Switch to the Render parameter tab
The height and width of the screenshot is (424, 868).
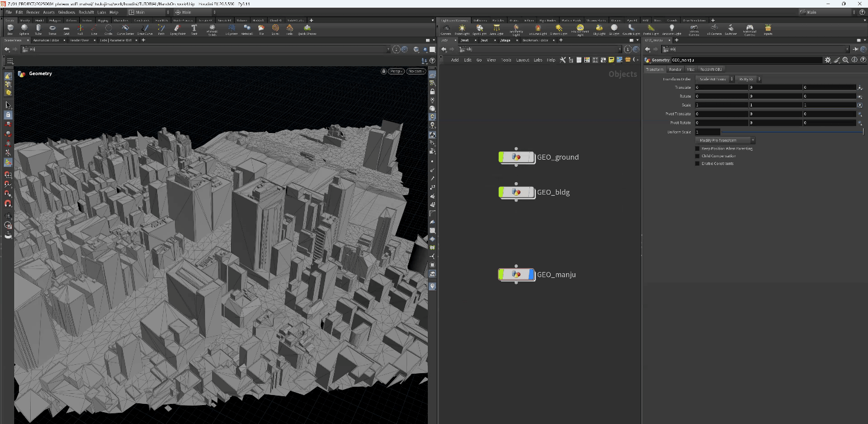675,69
